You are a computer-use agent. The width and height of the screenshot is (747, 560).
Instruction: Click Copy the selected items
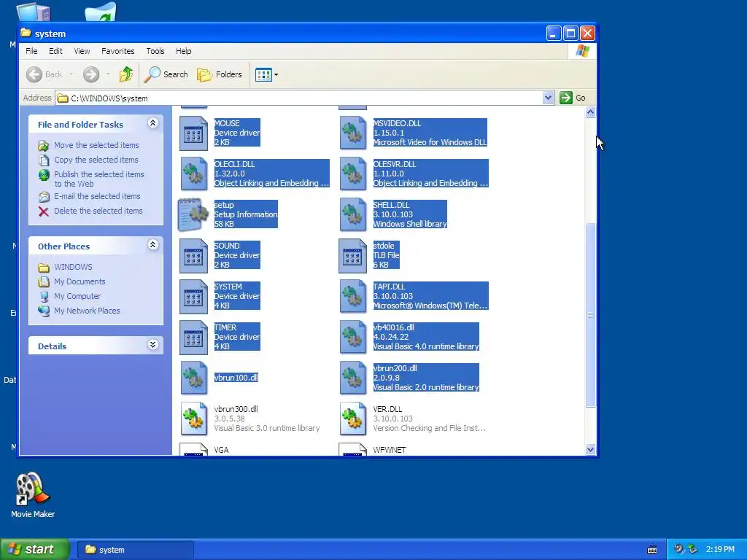(x=96, y=160)
